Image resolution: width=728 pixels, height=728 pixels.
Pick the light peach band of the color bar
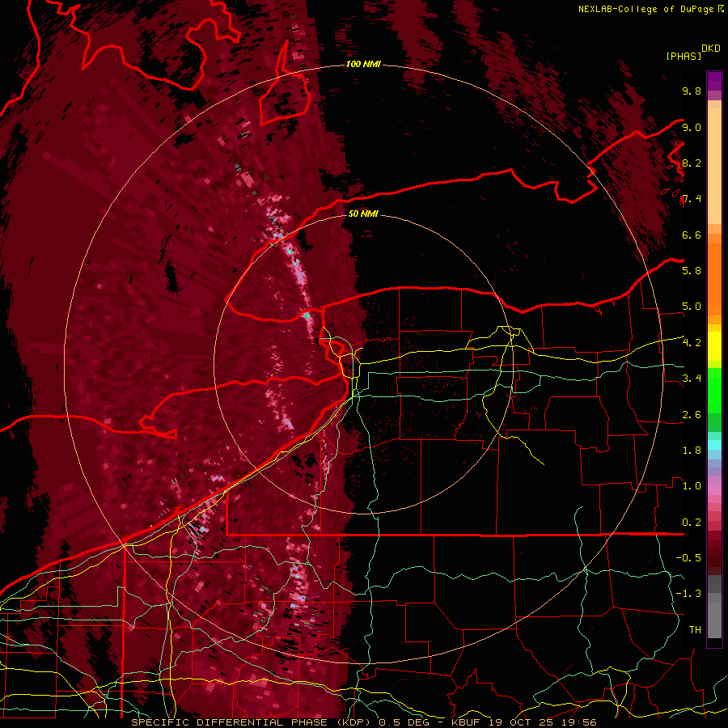(x=714, y=167)
